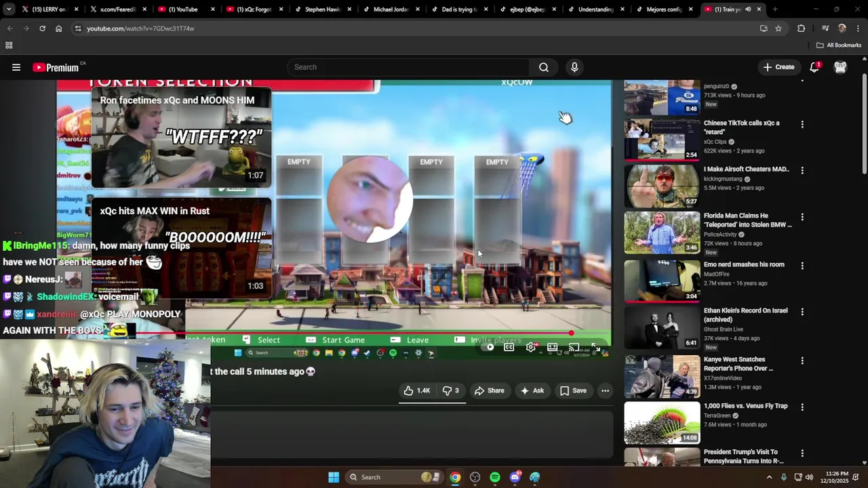Open more actions menu below video
The image size is (868, 488).
(x=605, y=390)
